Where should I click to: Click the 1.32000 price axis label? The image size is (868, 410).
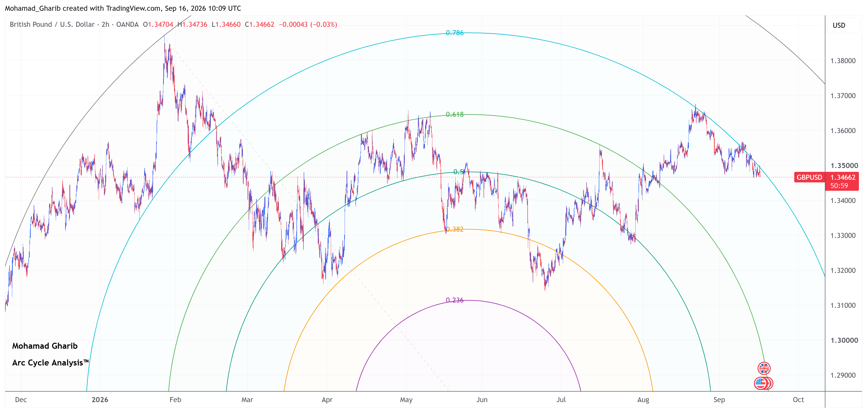click(843, 271)
